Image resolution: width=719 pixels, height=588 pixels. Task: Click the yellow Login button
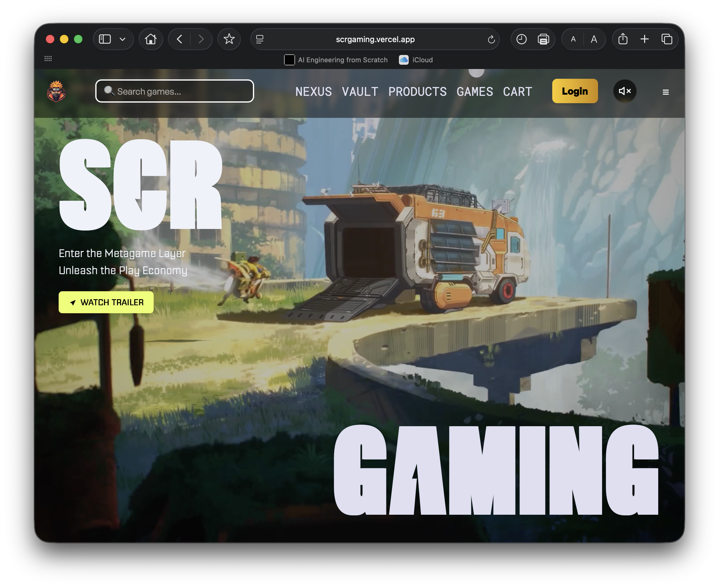tap(575, 91)
